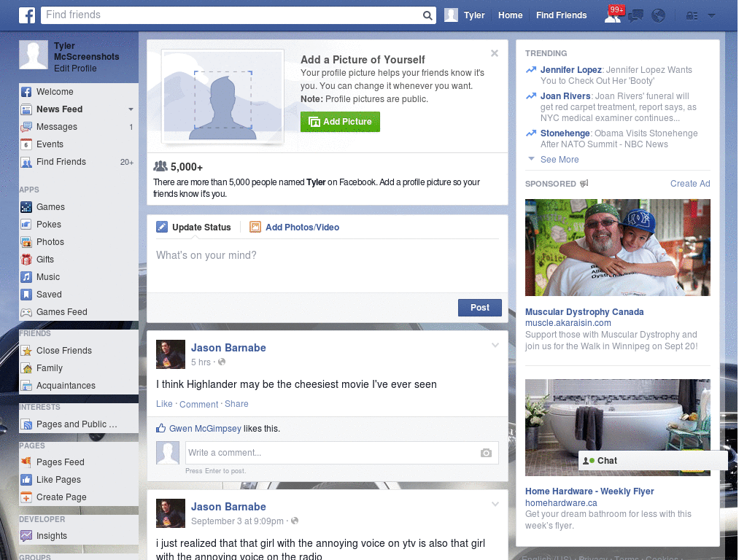Open the Messages chat bubbles icon

coord(634,15)
